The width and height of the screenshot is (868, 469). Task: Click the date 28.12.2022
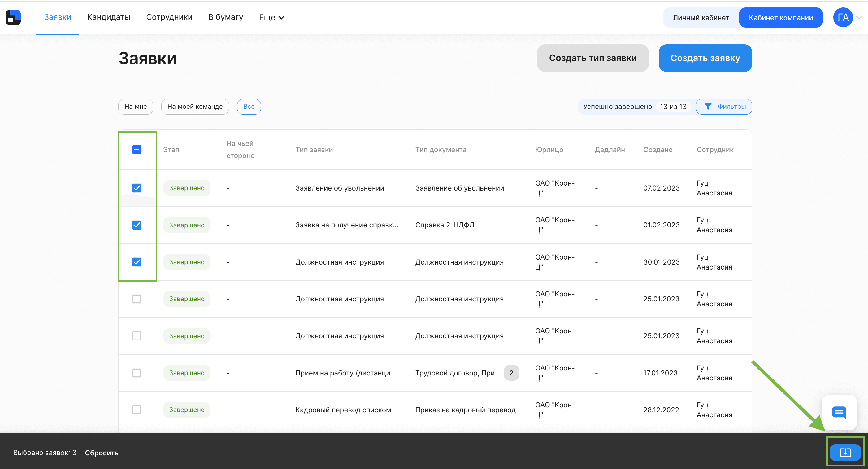661,410
